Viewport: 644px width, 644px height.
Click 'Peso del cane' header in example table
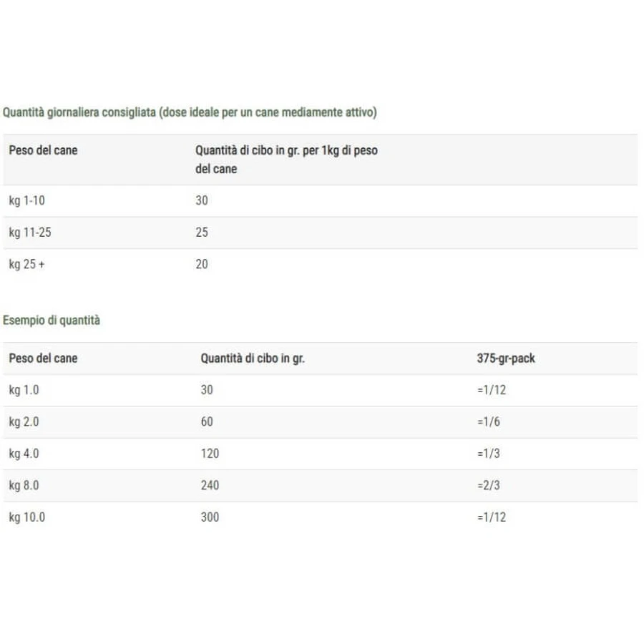click(x=43, y=358)
